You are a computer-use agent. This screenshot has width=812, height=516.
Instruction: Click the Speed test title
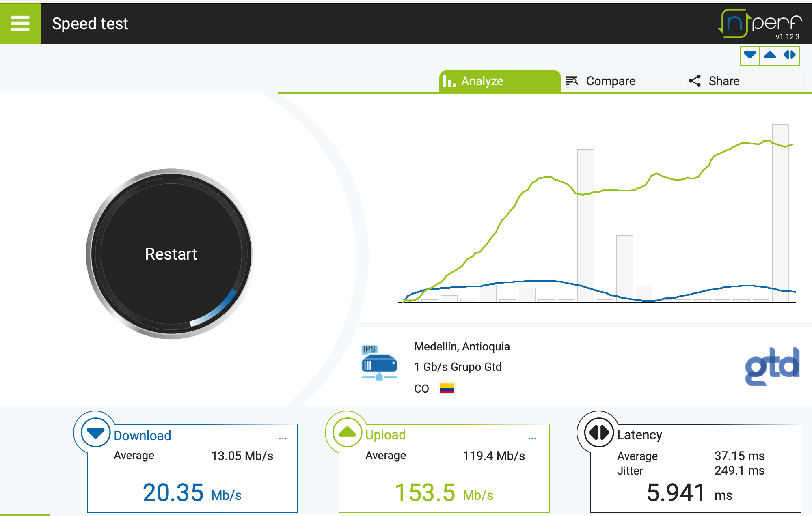[x=90, y=24]
